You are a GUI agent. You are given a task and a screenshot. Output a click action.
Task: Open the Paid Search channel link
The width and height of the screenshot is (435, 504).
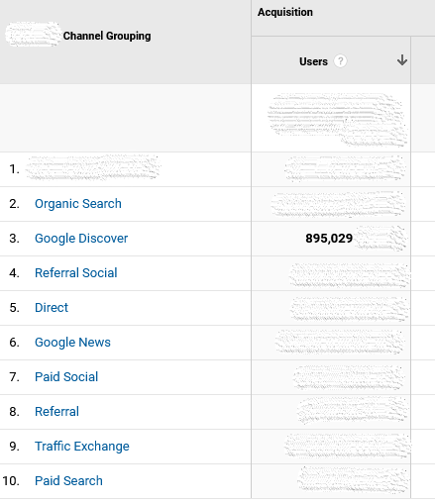click(x=68, y=481)
